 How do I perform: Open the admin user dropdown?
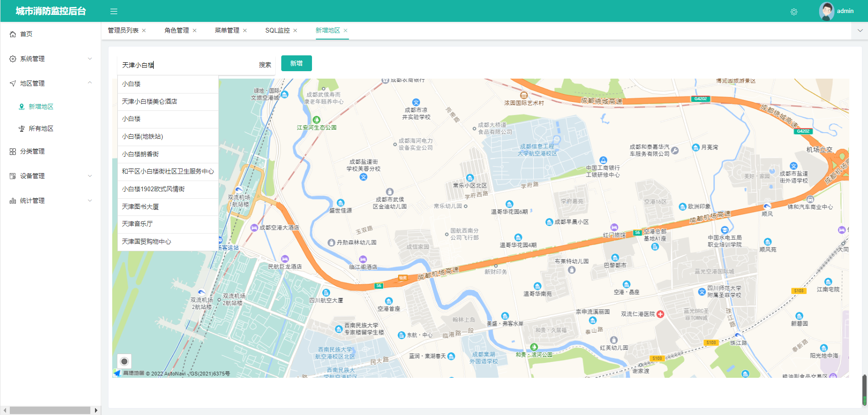pyautogui.click(x=845, y=11)
